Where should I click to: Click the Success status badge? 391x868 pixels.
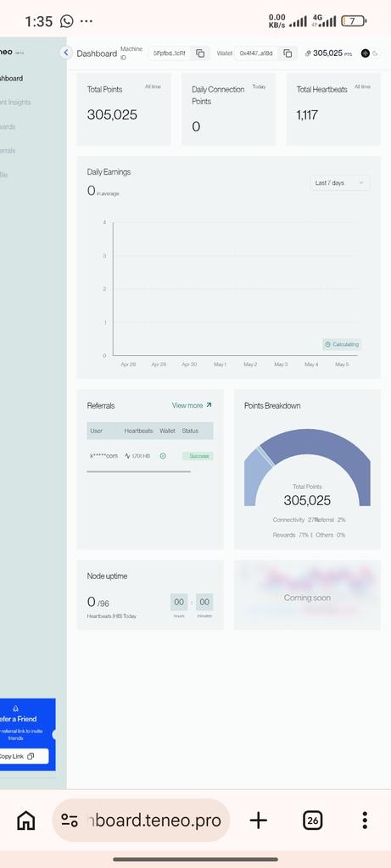198,456
